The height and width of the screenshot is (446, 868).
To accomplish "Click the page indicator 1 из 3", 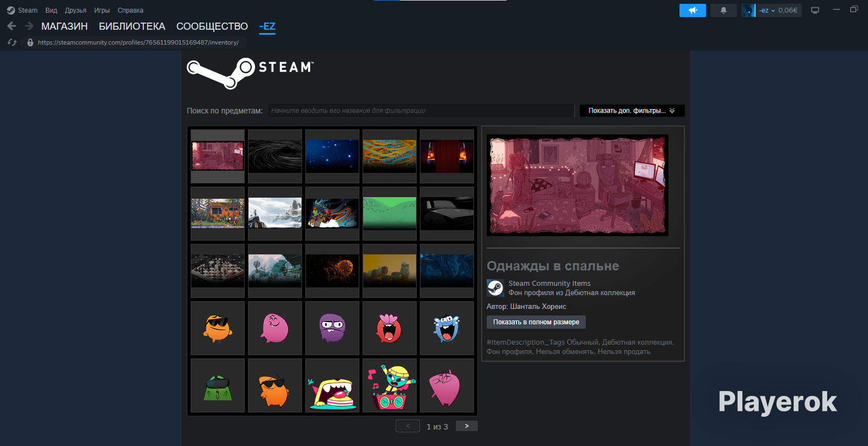I will [x=438, y=427].
